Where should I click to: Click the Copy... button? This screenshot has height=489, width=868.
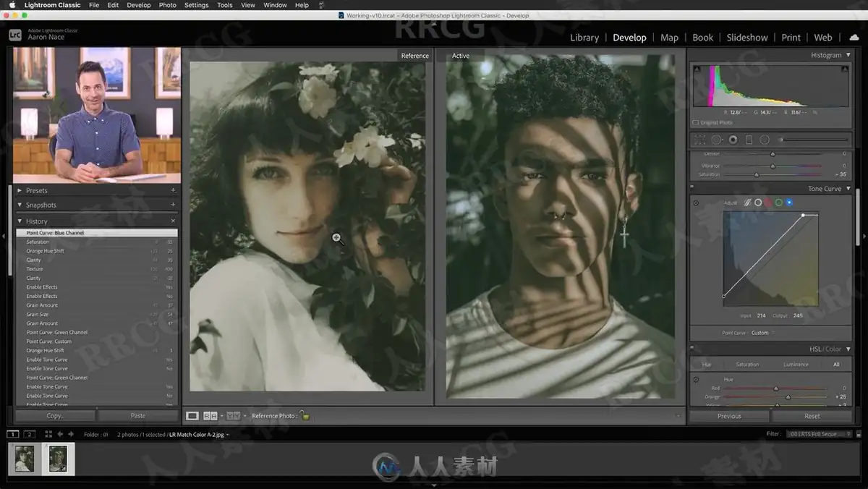point(55,416)
